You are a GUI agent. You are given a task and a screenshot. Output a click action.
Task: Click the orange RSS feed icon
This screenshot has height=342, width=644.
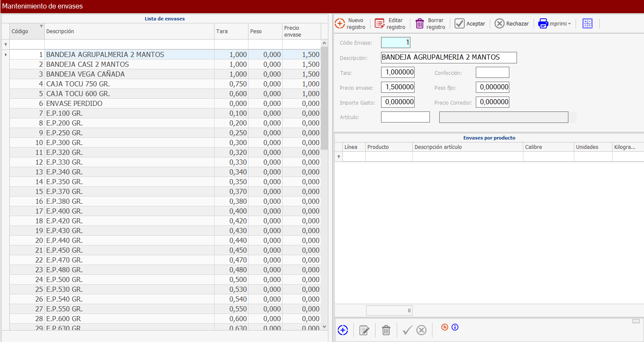[445, 327]
